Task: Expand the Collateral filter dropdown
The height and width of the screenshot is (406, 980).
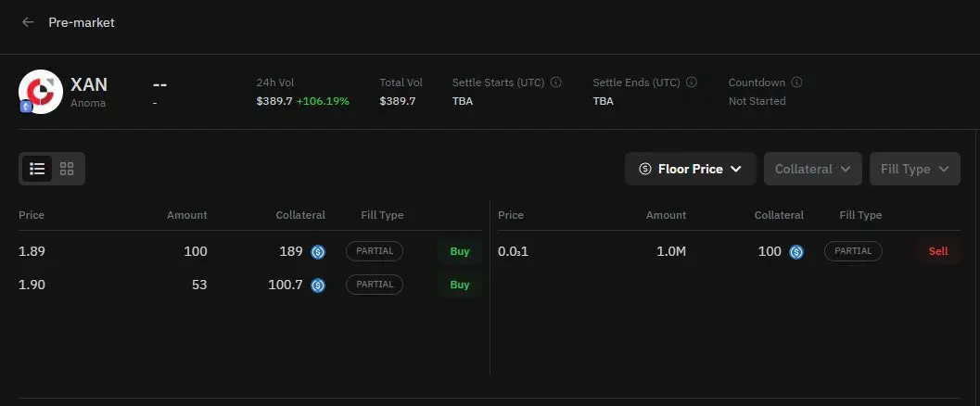Action: 812,169
